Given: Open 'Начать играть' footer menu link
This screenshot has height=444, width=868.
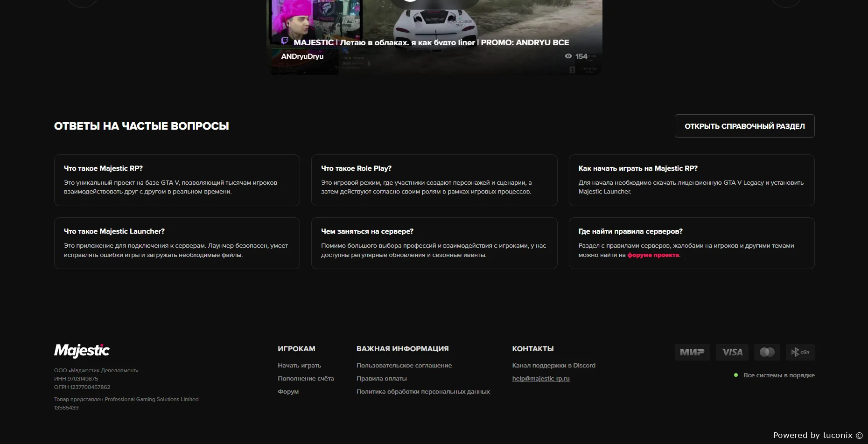Looking at the screenshot, I should (x=299, y=366).
